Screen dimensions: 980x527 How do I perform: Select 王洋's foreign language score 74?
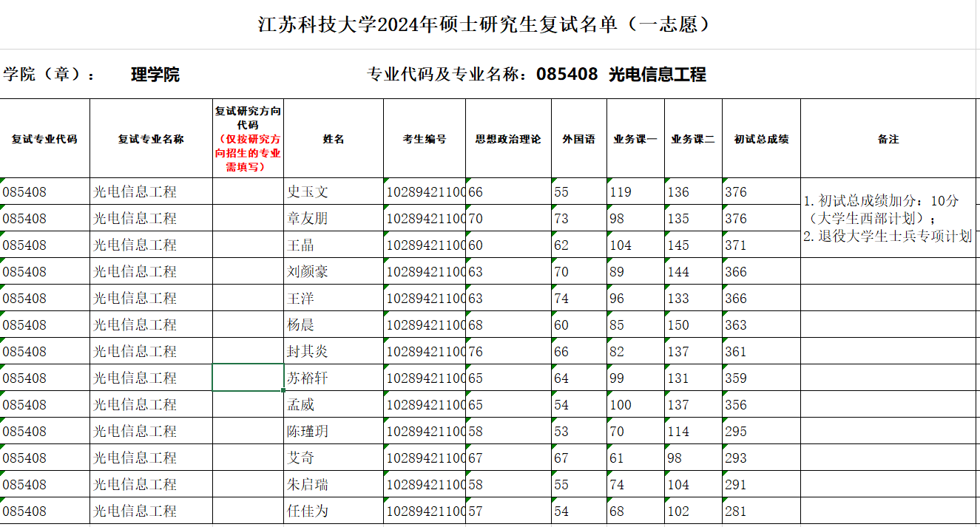click(x=579, y=299)
